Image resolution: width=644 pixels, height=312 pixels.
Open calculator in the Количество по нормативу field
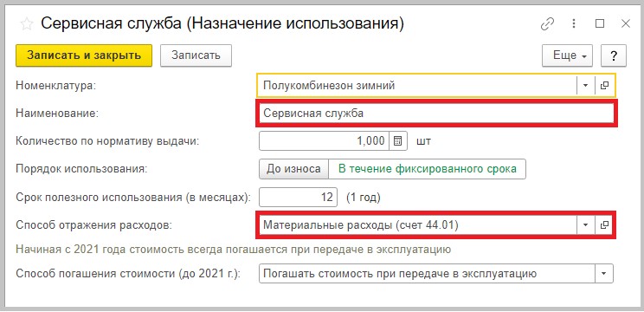(x=397, y=141)
